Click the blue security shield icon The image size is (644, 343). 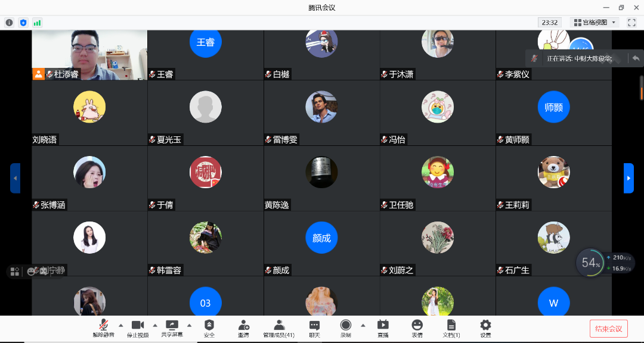point(23,23)
